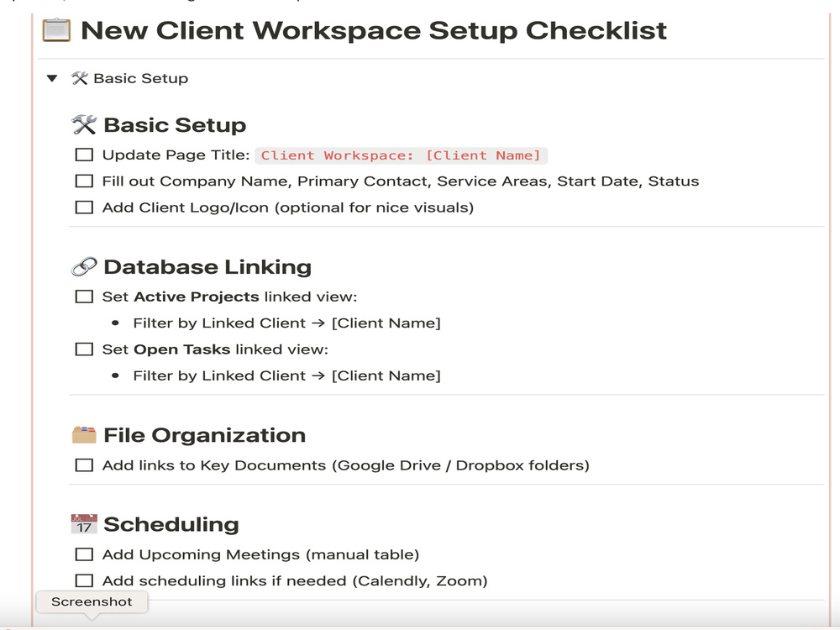
Task: Click the Scheduling heading
Action: 171,524
